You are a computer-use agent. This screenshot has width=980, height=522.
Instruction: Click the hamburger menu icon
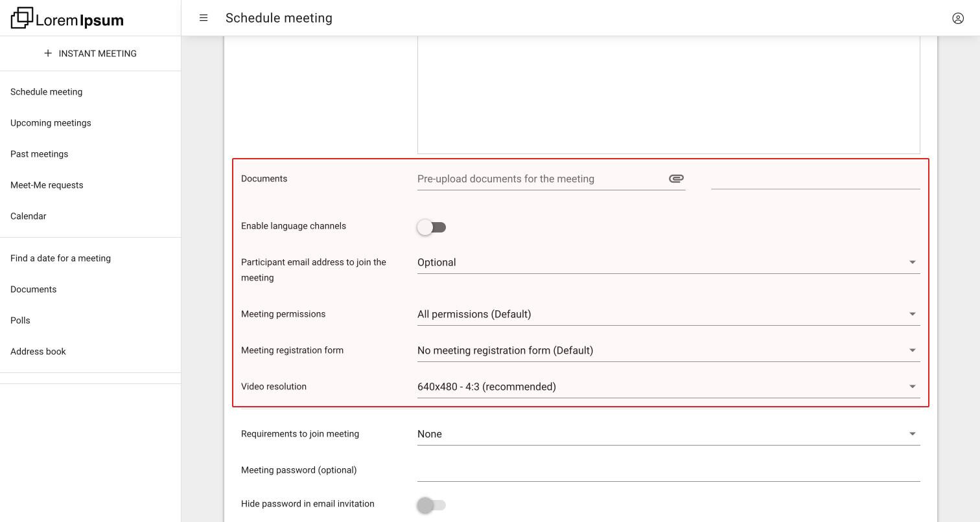[x=204, y=18]
